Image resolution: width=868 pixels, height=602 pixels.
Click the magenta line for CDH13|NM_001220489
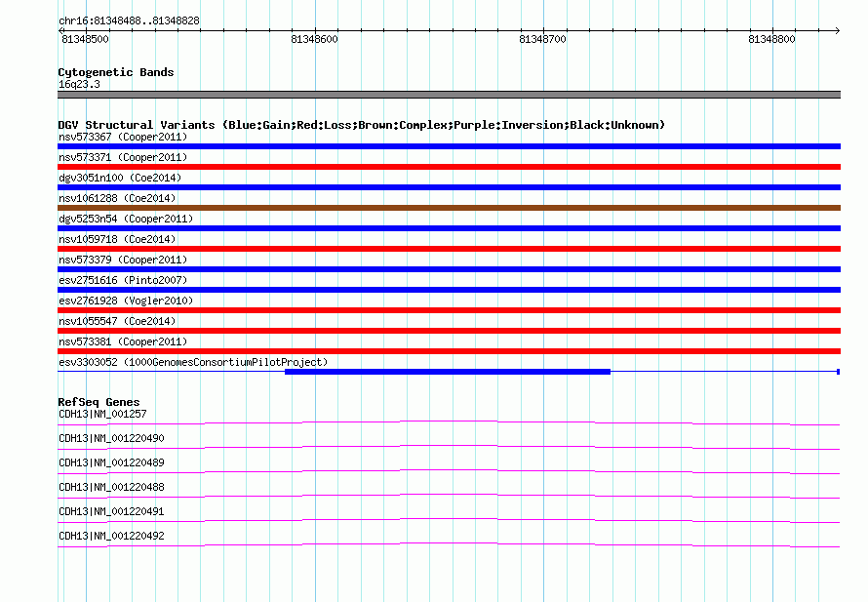(x=449, y=472)
